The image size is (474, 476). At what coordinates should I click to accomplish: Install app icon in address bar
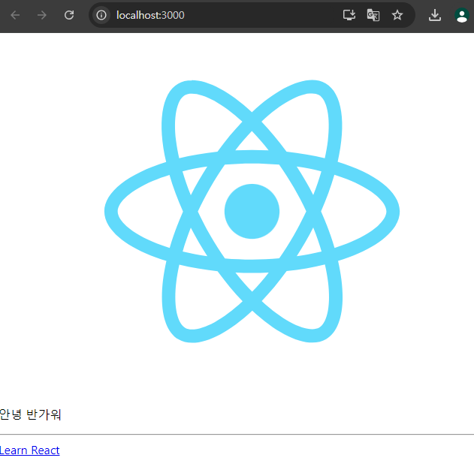point(349,15)
